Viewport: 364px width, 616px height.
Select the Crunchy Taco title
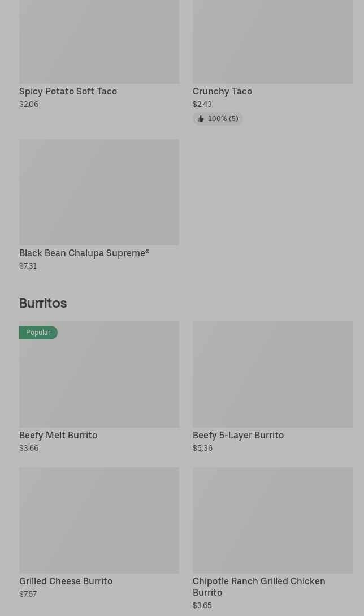pyautogui.click(x=222, y=91)
